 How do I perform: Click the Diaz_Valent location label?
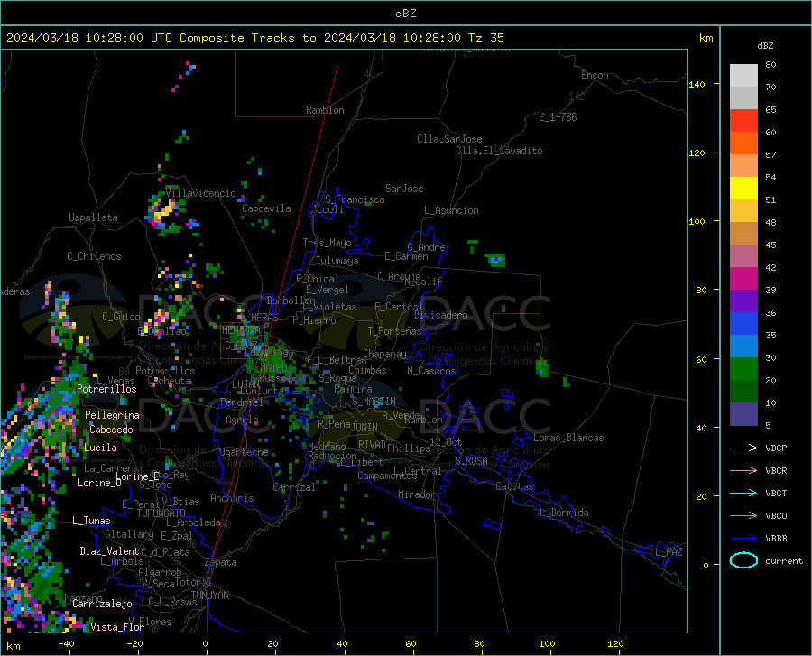pos(109,551)
